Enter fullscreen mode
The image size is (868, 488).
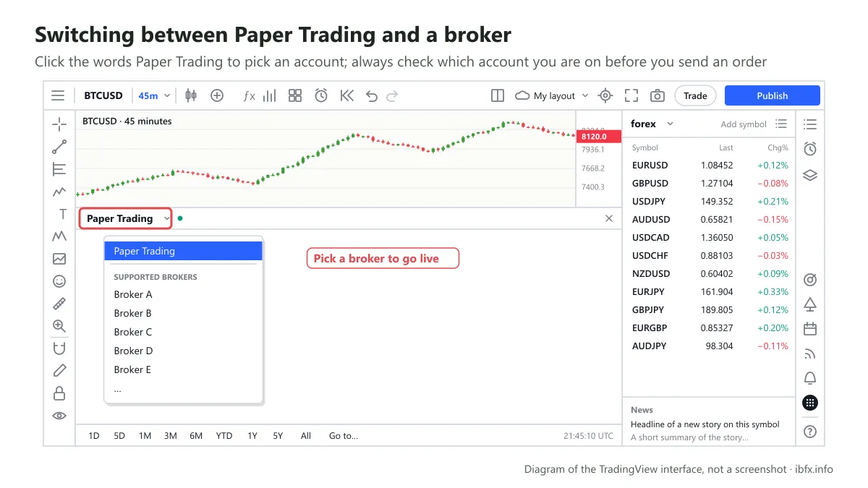point(631,95)
